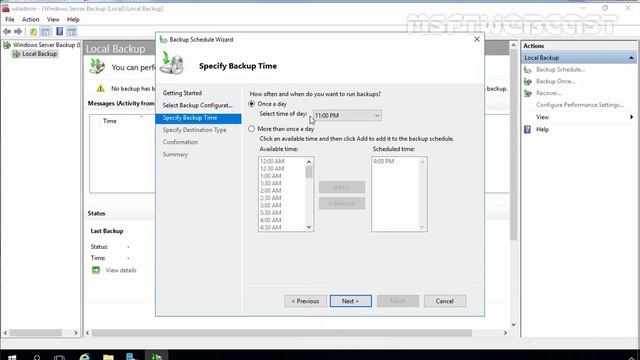Click the wizard title bar icon
The height and width of the screenshot is (360, 640).
coord(163,40)
